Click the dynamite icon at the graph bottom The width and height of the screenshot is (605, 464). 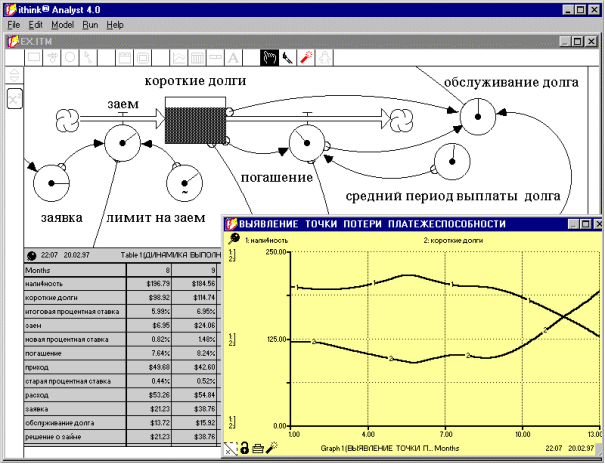[272, 447]
